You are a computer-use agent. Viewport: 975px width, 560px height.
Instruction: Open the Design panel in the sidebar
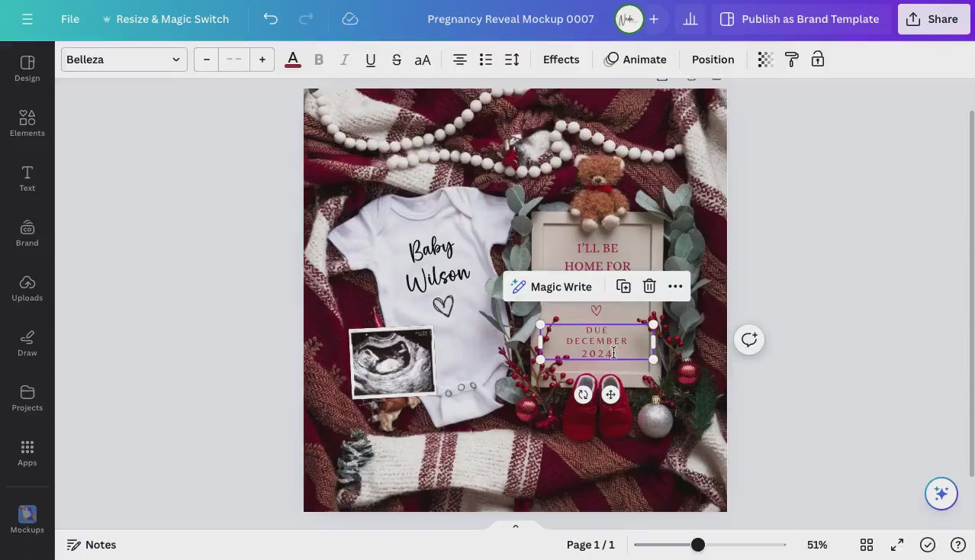27,69
